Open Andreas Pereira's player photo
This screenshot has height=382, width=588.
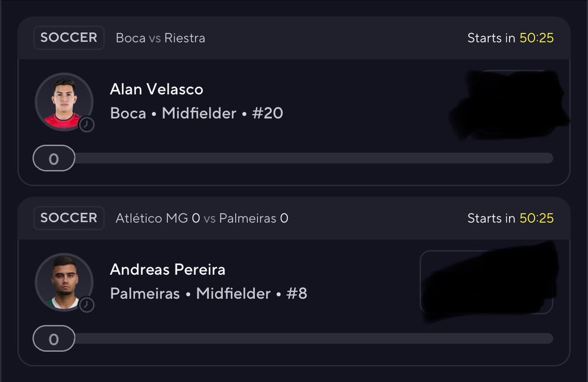click(64, 283)
